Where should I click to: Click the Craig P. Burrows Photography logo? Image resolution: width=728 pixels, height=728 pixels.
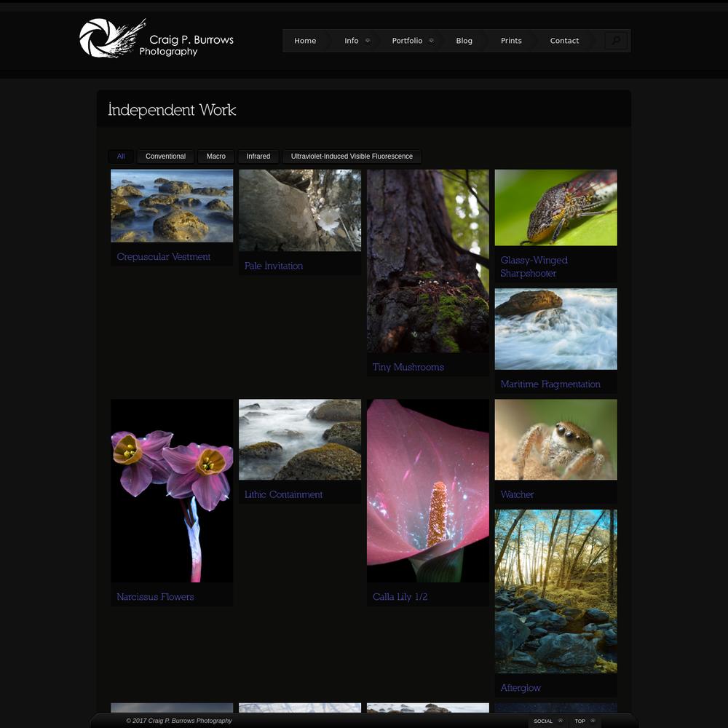[157, 38]
